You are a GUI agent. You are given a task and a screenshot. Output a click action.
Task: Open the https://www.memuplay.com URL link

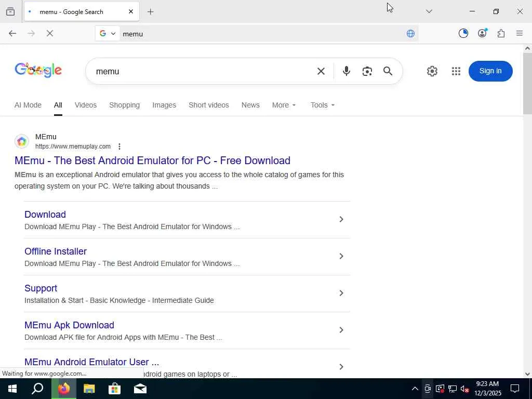(x=73, y=147)
